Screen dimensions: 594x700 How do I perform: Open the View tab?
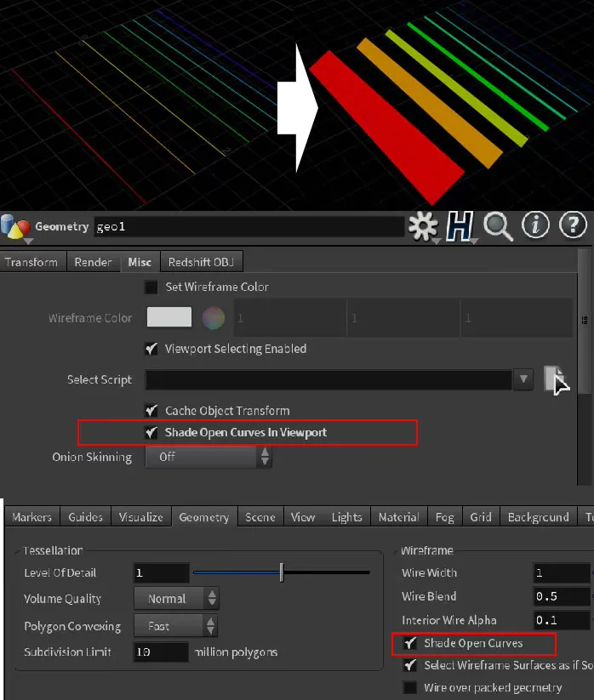[303, 517]
